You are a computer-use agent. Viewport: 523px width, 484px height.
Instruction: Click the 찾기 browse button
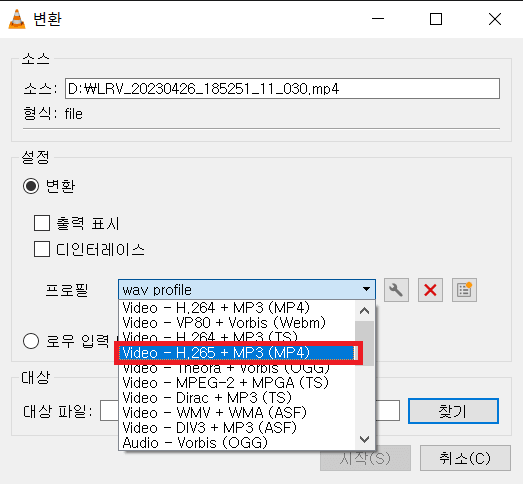tap(453, 411)
